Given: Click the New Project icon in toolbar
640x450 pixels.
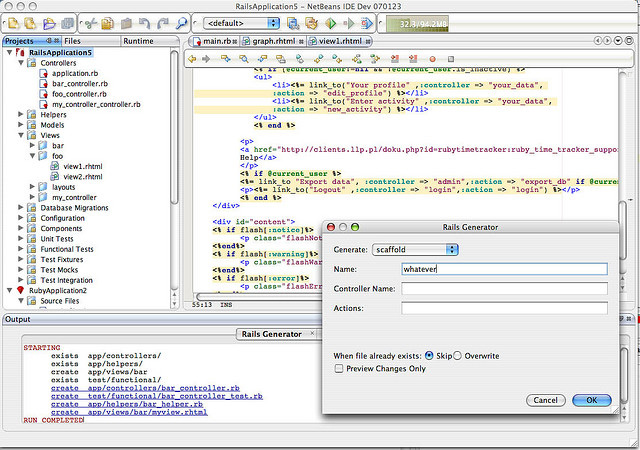Looking at the screenshot, I should [31, 22].
